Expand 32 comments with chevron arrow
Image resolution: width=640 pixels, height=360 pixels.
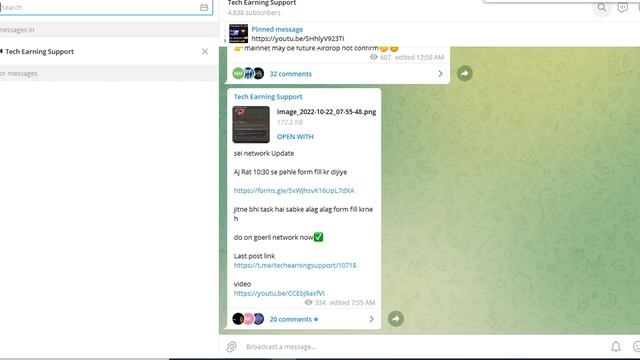click(x=440, y=73)
